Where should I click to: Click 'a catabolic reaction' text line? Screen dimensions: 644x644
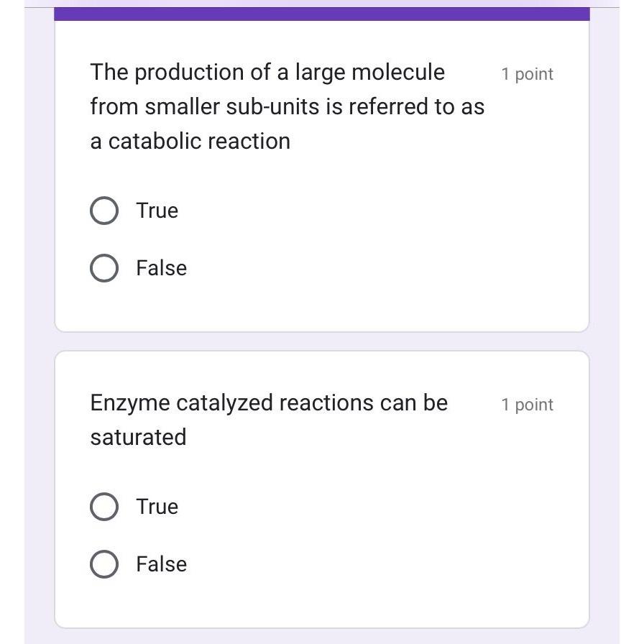coord(190,141)
